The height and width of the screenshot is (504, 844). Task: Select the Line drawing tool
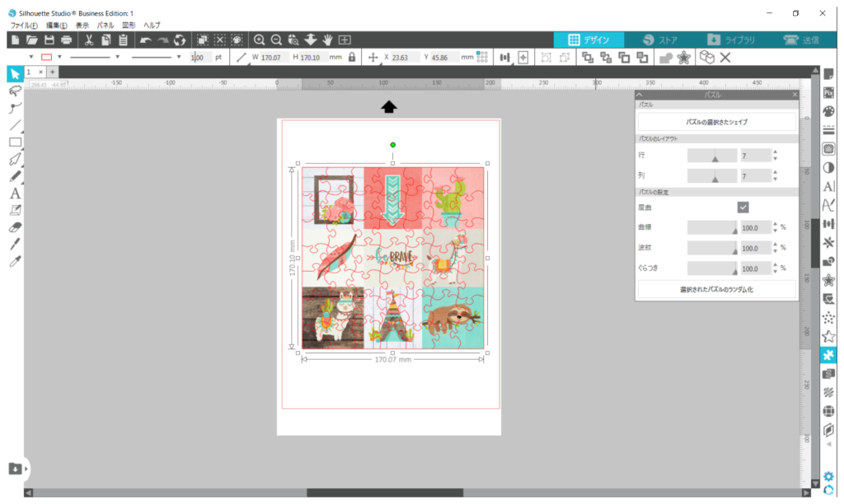[15, 125]
